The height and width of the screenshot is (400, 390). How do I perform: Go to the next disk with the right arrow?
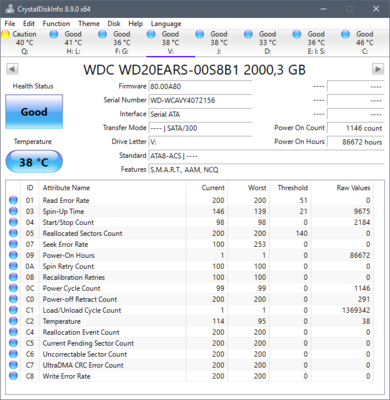[378, 69]
